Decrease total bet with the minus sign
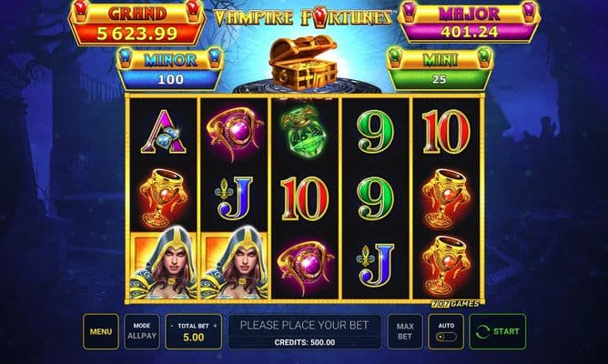 coord(172,326)
